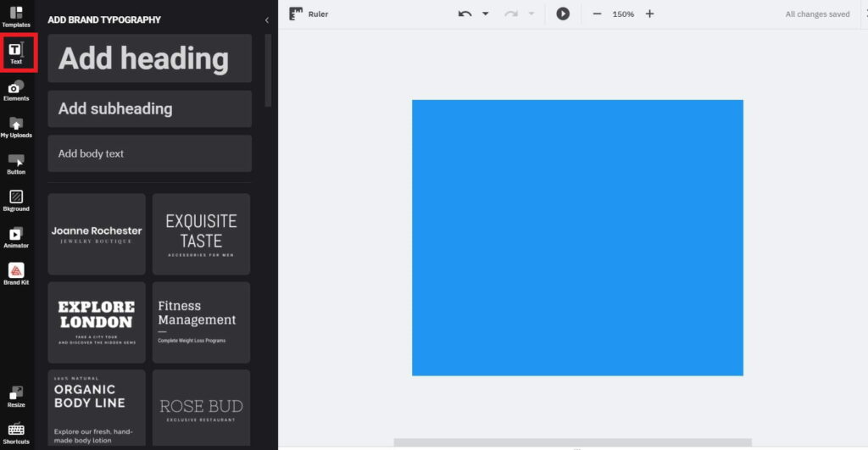Open the Templates panel in sidebar

pyautogui.click(x=16, y=16)
